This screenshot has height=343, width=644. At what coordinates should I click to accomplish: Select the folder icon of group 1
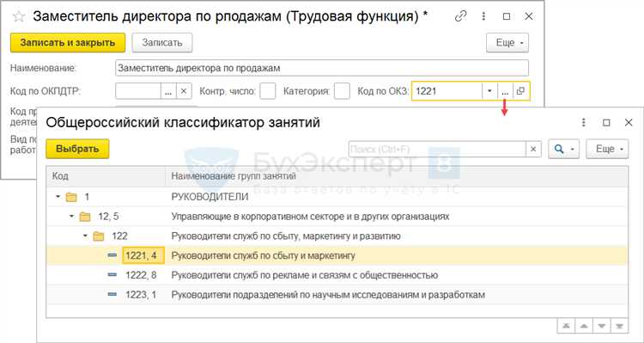[x=71, y=198]
